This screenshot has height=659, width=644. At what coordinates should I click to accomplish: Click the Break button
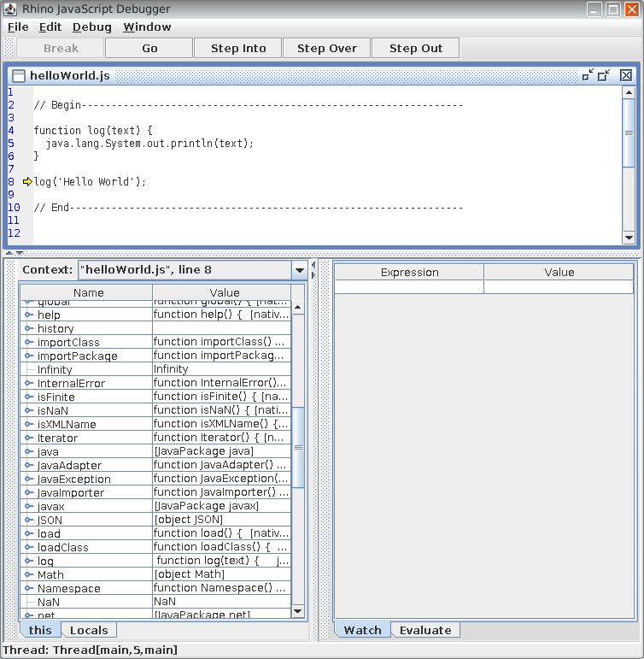click(61, 48)
